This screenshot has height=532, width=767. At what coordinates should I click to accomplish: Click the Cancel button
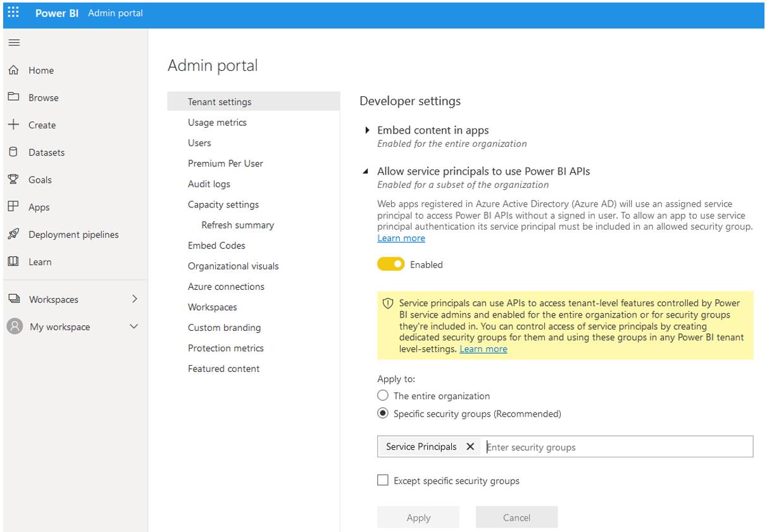tap(516, 517)
